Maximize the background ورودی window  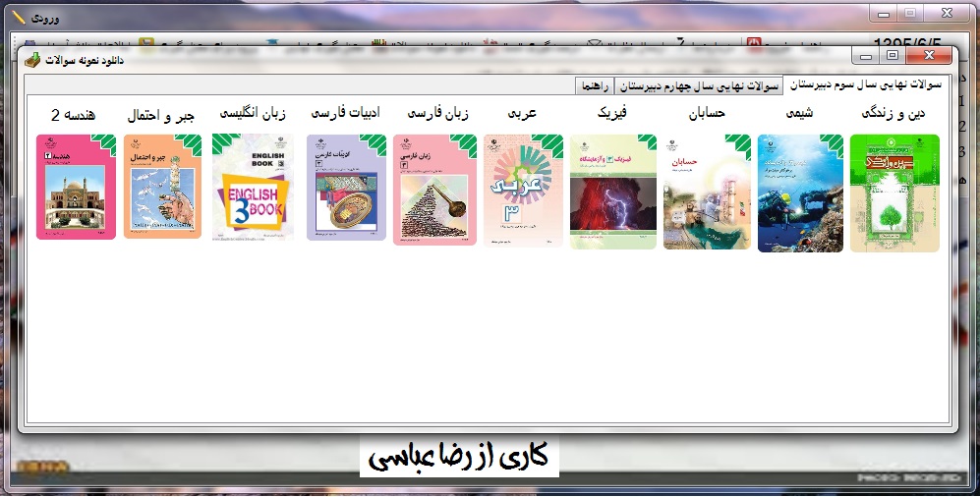[x=910, y=13]
